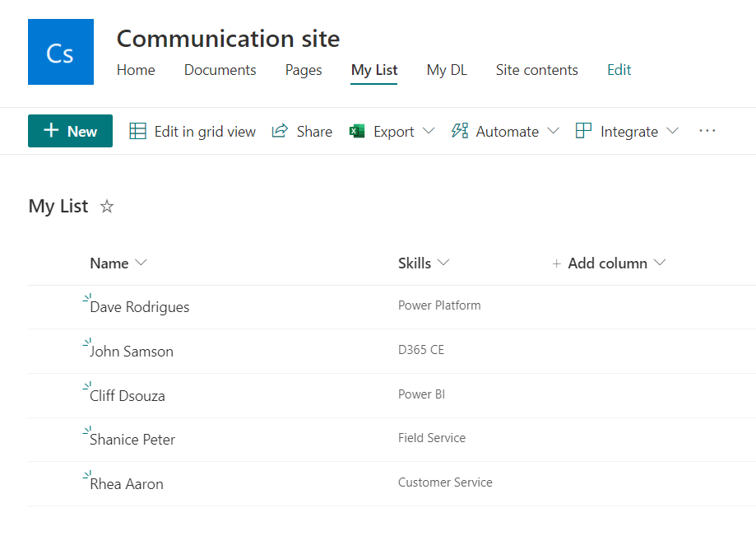Image resolution: width=756 pixels, height=536 pixels.
Task: Select the row entry for John Samson
Action: [x=134, y=351]
